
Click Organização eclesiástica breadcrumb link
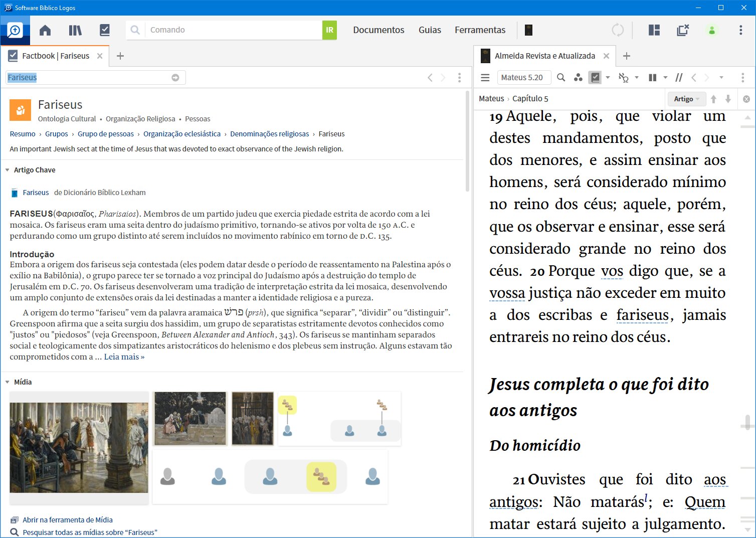[x=182, y=134]
